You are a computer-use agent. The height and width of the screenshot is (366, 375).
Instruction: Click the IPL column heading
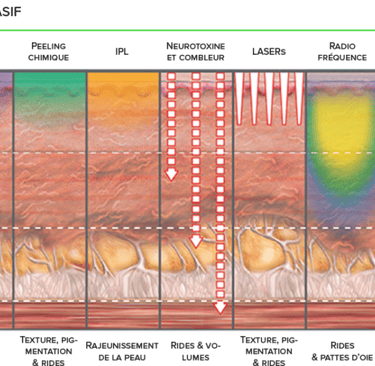(122, 52)
